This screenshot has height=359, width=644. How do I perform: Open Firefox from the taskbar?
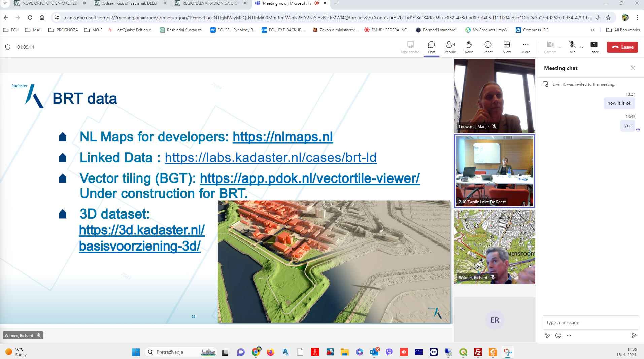coord(270,352)
